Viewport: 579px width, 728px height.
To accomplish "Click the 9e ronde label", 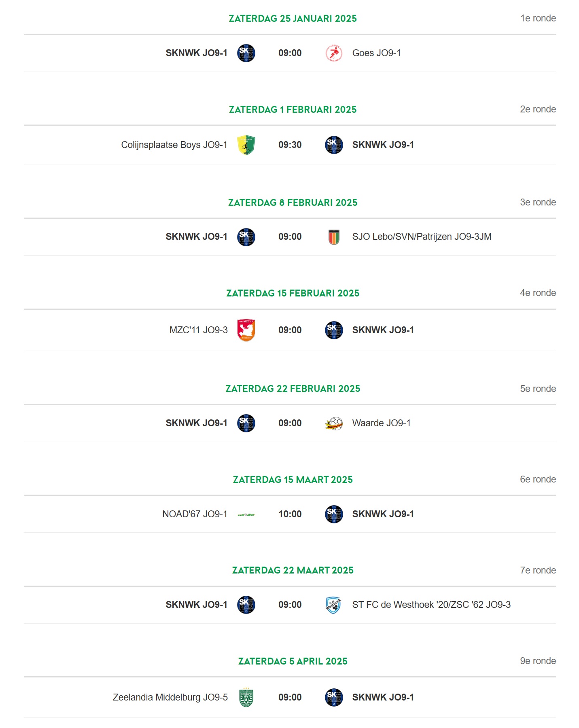I will click(x=538, y=661).
